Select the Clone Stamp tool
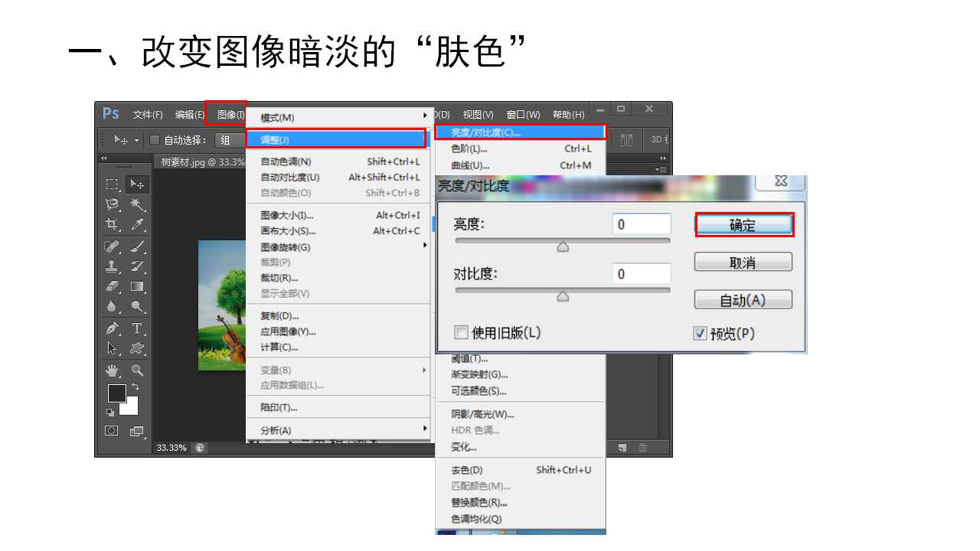 coord(113,266)
